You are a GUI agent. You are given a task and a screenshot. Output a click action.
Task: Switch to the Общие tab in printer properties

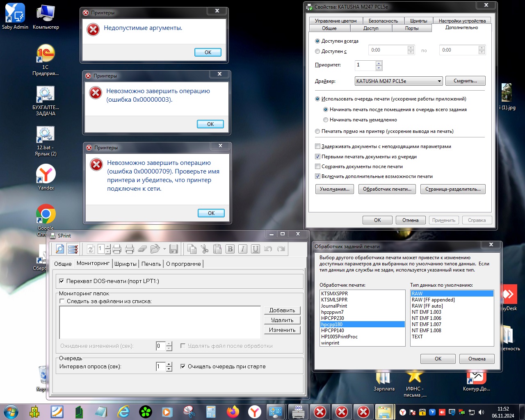point(329,28)
